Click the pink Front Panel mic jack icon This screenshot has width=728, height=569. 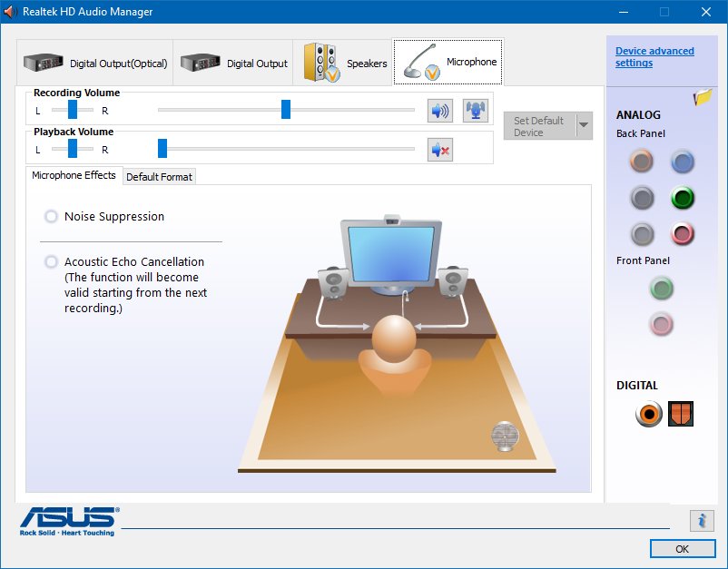coord(661,323)
